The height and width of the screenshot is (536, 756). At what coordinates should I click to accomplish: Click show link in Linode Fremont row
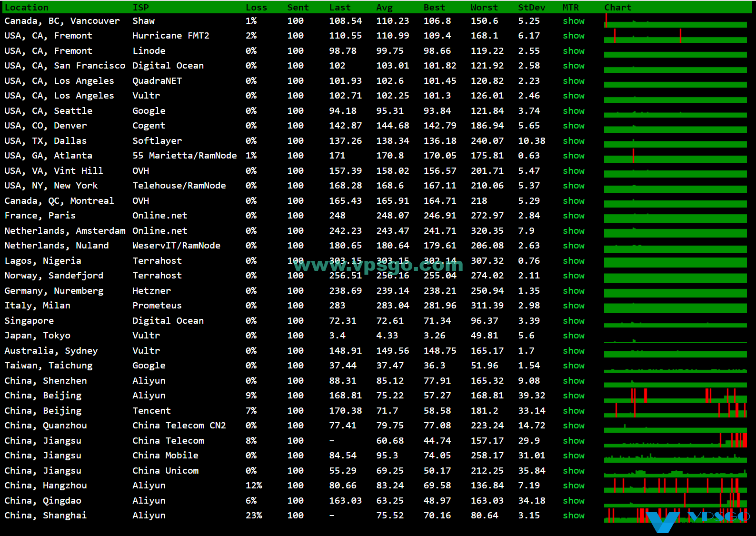574,51
